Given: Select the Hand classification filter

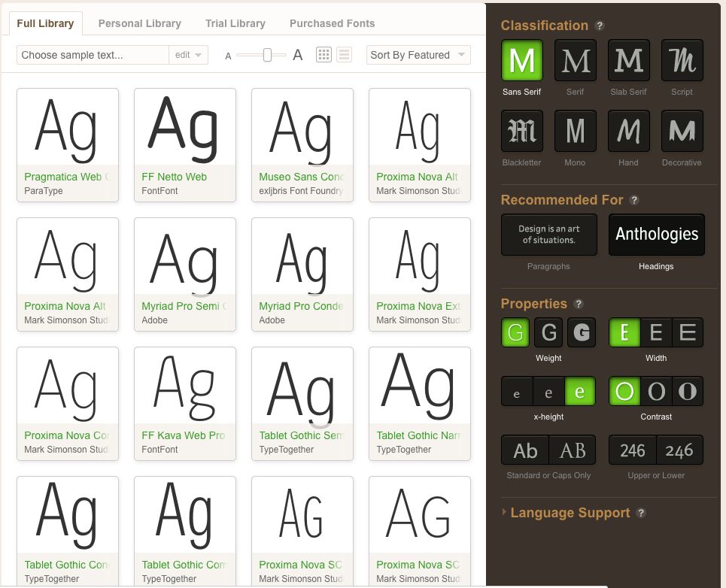Looking at the screenshot, I should pos(628,131).
